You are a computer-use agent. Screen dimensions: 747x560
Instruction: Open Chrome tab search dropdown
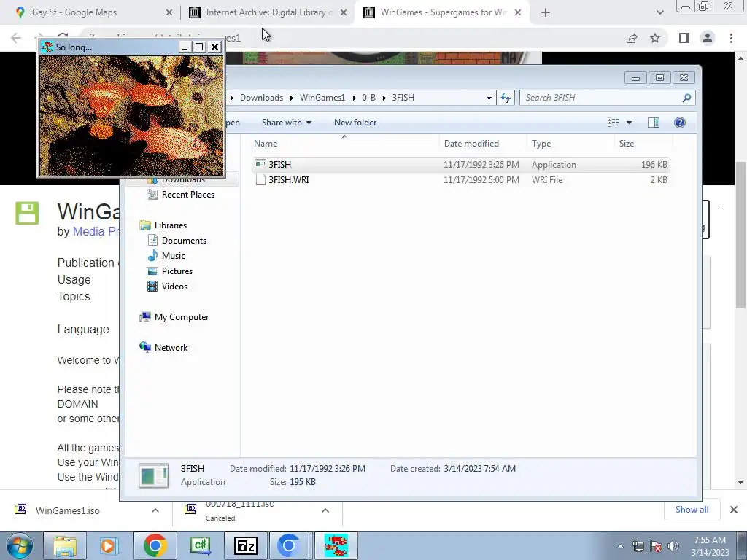pyautogui.click(x=659, y=12)
